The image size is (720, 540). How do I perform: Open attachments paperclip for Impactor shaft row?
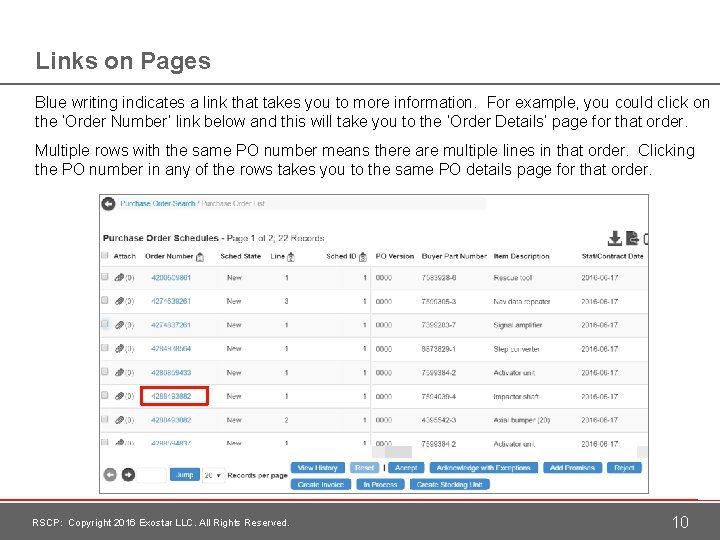tap(119, 396)
